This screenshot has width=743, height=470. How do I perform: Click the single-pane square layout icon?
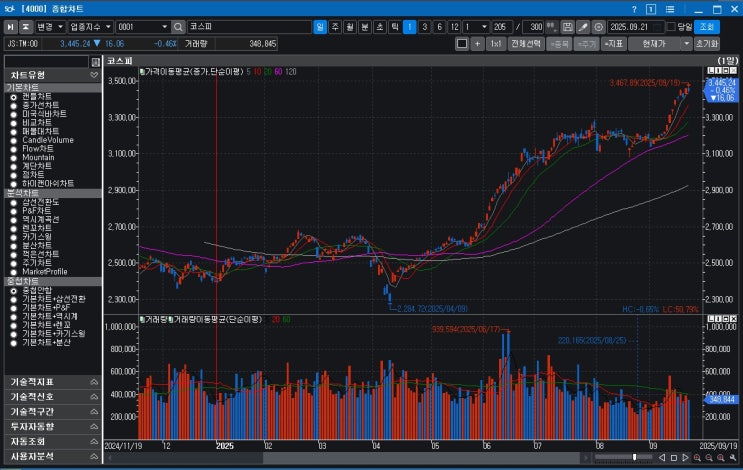(x=462, y=44)
